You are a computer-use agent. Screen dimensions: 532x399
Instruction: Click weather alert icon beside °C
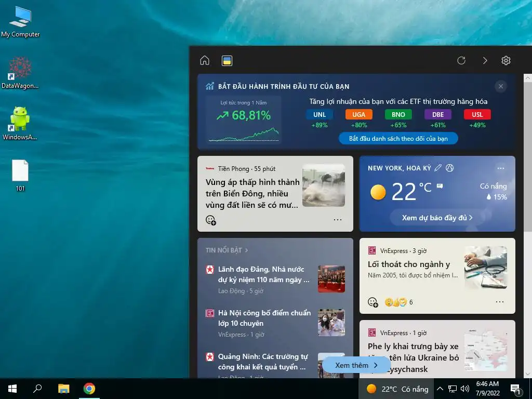[x=440, y=186]
